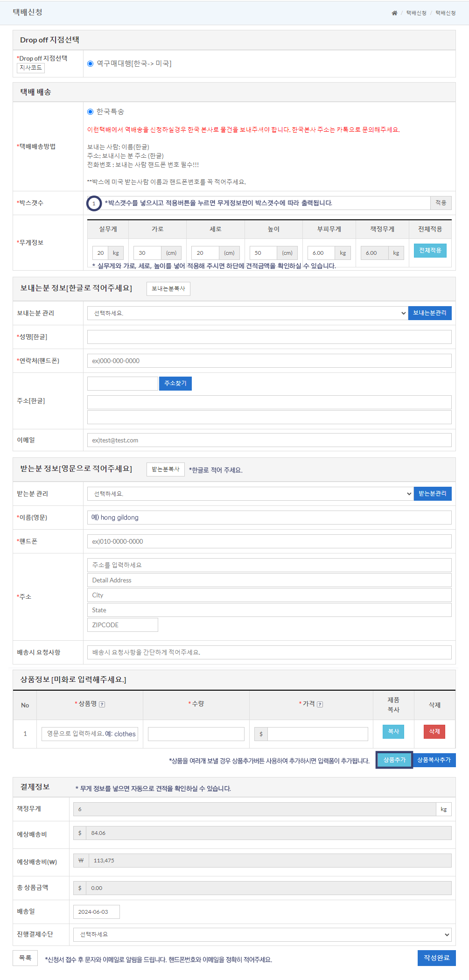The image size is (469, 980).
Task: Click the red 삭제 button in product row
Action: (x=434, y=732)
